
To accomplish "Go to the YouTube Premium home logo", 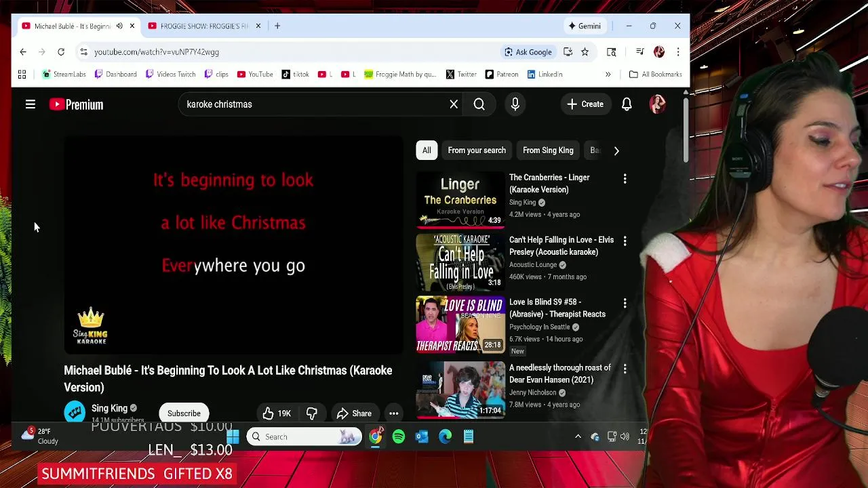I will [76, 104].
